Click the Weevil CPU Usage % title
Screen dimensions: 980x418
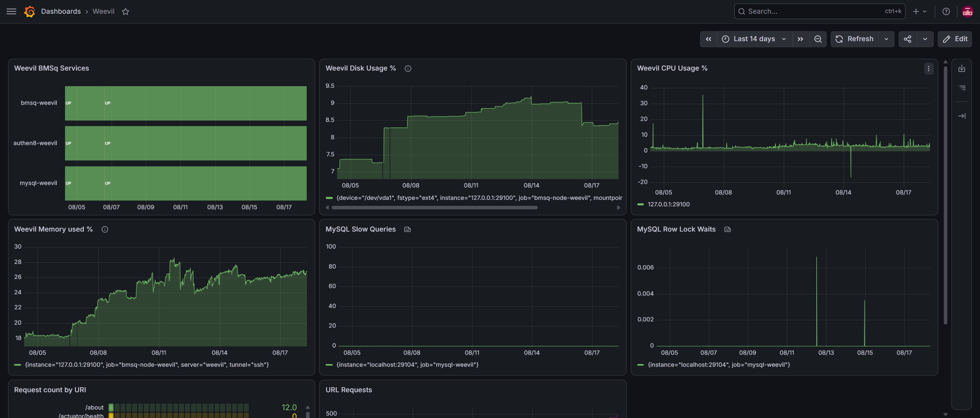pos(672,69)
